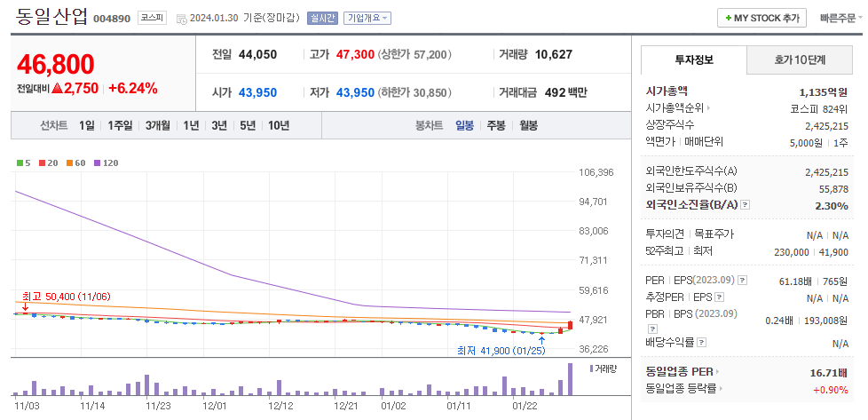This screenshot has height=420, width=868.
Task: Select the 주봉 candlestick chart
Action: click(x=496, y=125)
